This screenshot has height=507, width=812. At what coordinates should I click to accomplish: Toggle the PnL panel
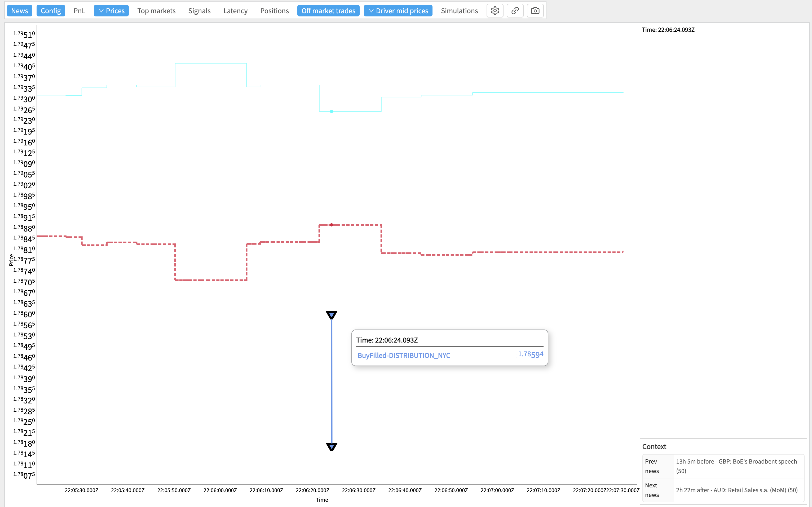pyautogui.click(x=80, y=11)
